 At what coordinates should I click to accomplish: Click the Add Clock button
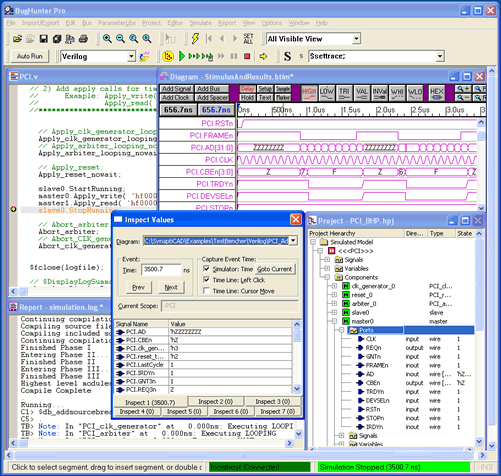click(177, 97)
